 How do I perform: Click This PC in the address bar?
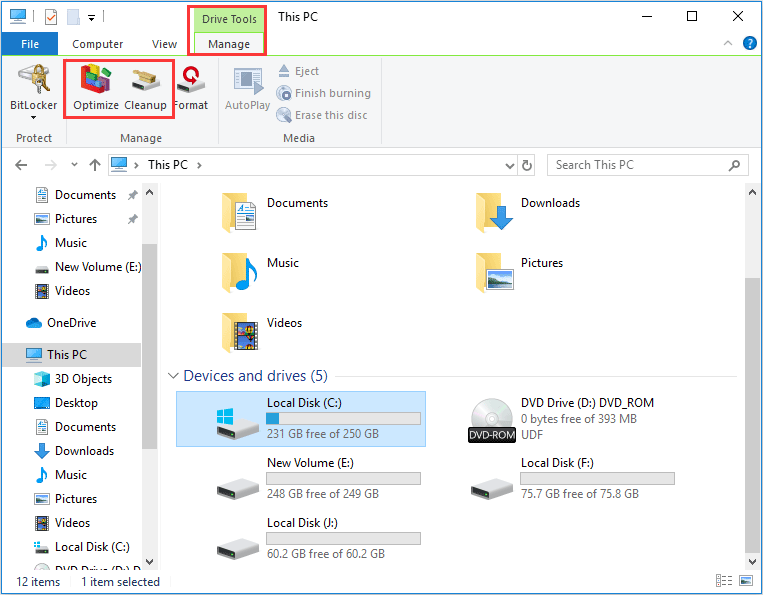click(x=167, y=165)
